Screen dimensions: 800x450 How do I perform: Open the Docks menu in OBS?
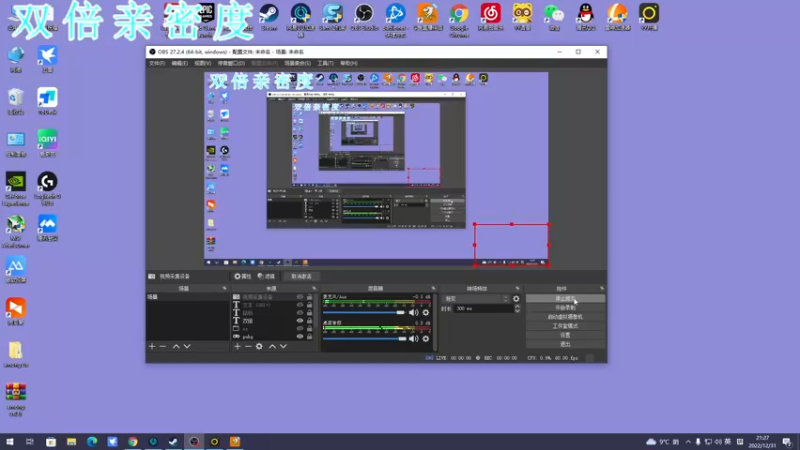pyautogui.click(x=231, y=63)
